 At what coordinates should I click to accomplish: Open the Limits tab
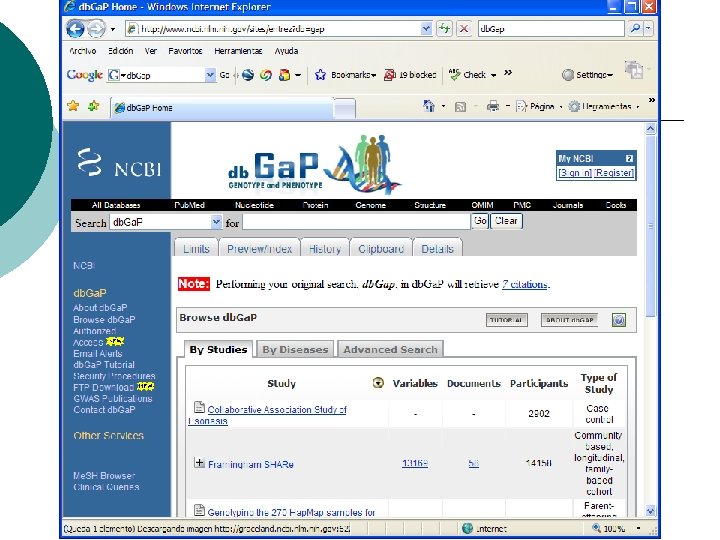click(x=196, y=248)
